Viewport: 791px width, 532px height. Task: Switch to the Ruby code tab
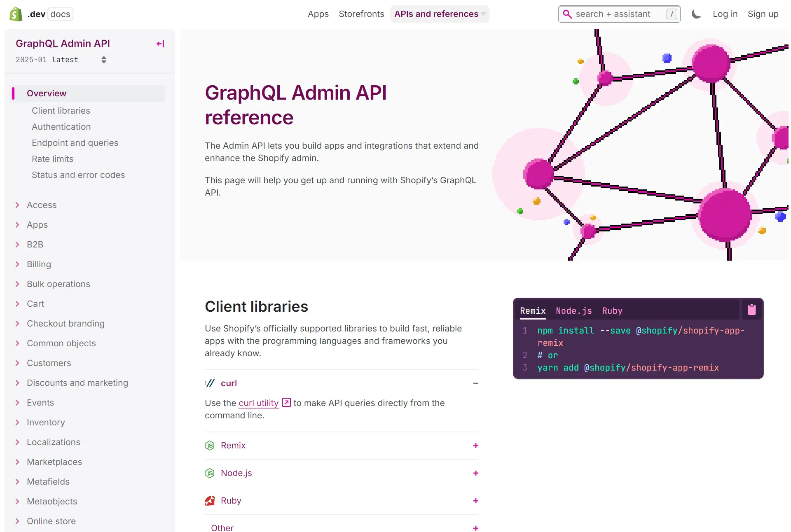pyautogui.click(x=612, y=311)
